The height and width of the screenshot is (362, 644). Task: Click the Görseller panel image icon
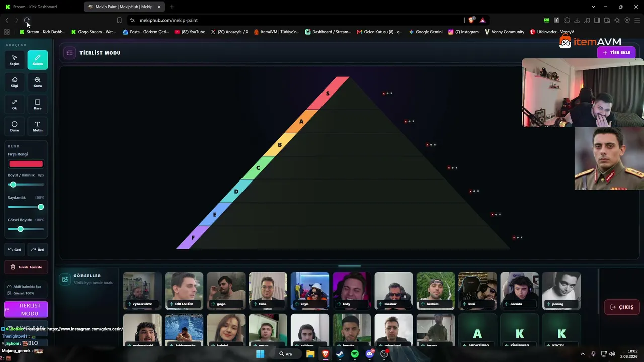coord(65,279)
